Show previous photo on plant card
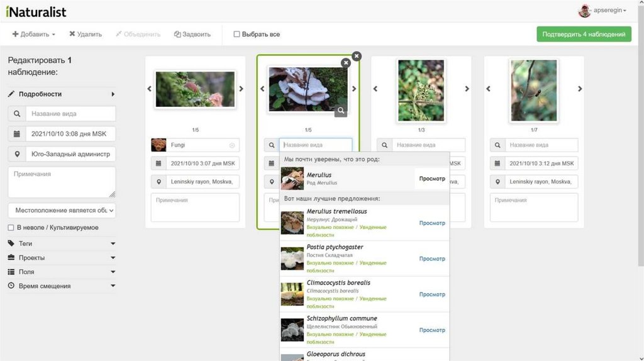Viewport: 644px width, 361px height. tap(375, 89)
